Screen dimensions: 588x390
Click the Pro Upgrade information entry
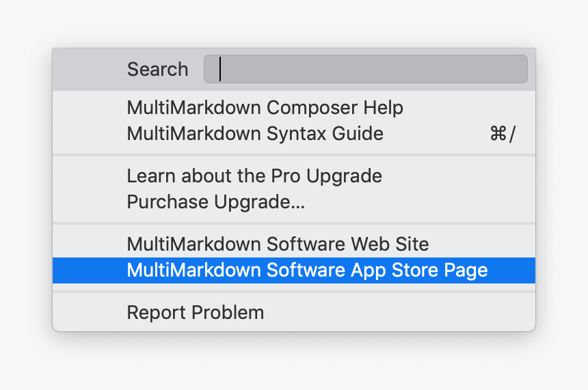(254, 176)
